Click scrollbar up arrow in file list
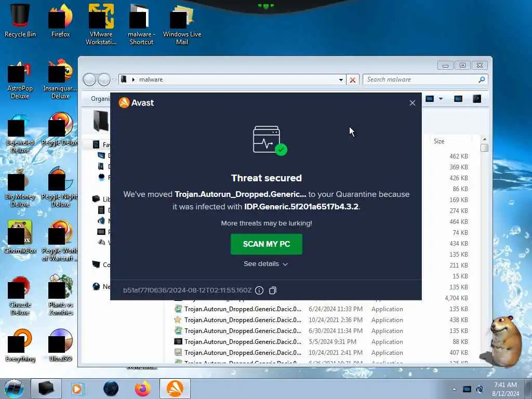532x399 pixels. [x=485, y=139]
